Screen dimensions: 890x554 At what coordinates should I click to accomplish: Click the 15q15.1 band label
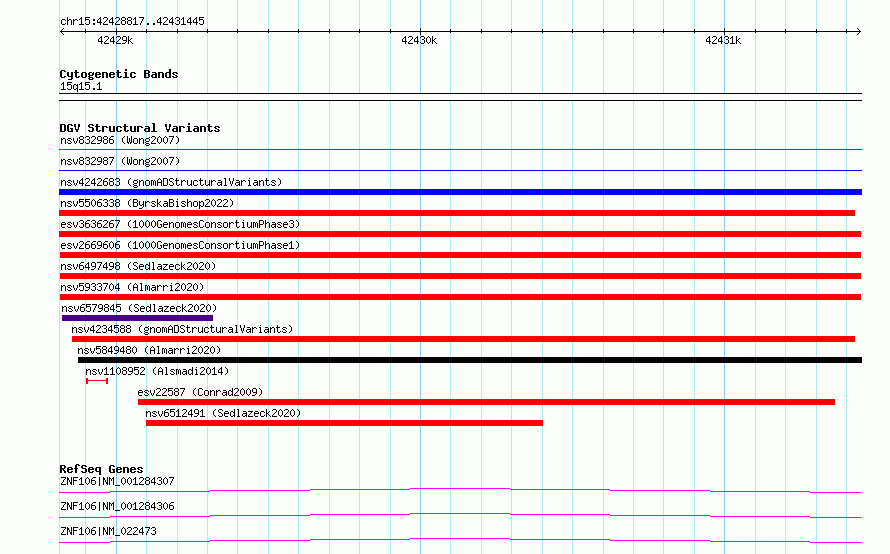[81, 87]
